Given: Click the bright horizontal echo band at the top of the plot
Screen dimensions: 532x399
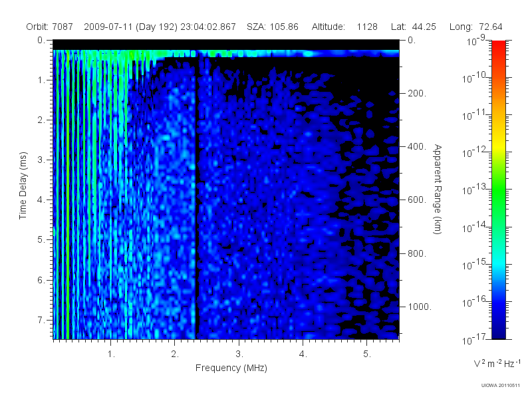Looking at the screenshot, I should [x=226, y=53].
